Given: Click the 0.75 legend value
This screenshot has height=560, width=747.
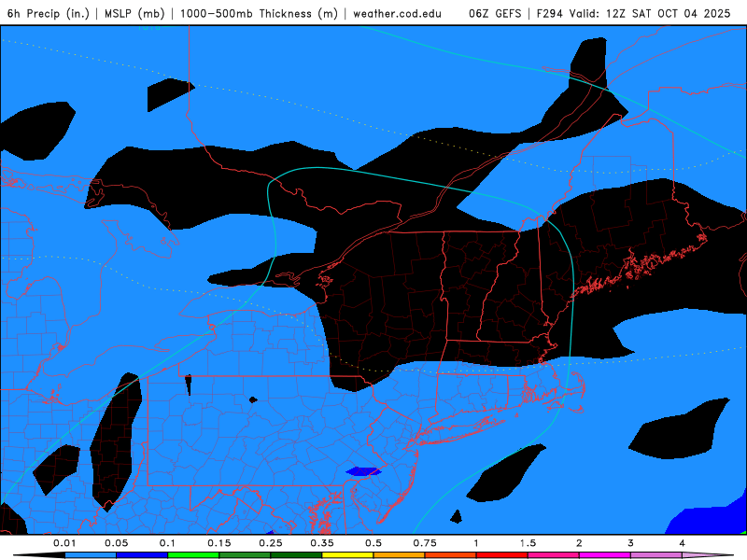Looking at the screenshot, I should [x=425, y=543].
